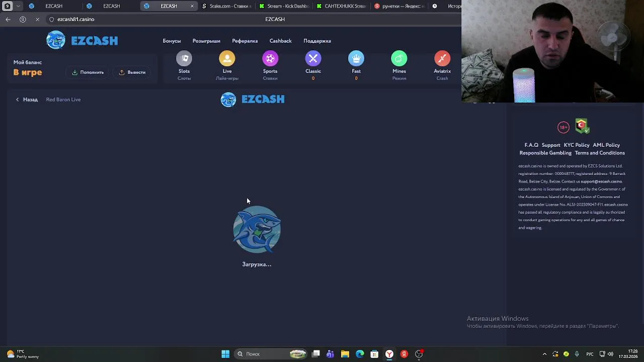
Task: Open the Yandex account icon by address bar
Action: tap(23, 19)
